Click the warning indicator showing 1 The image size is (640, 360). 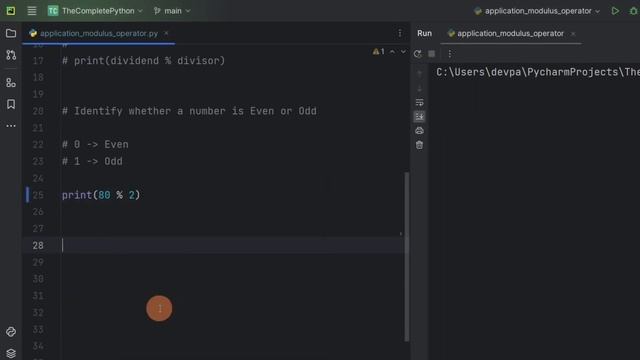coord(378,52)
